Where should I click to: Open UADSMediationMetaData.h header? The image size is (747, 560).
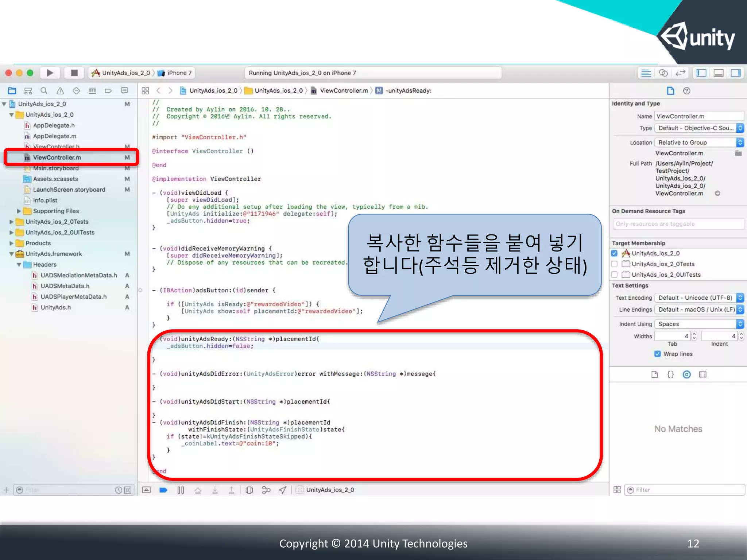click(x=79, y=275)
